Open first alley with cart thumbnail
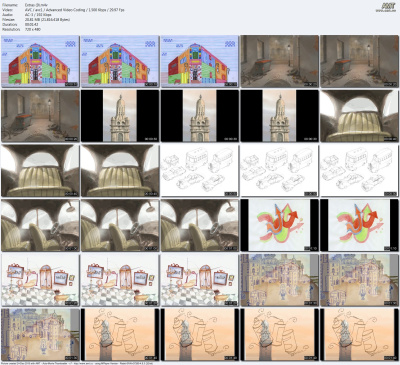The width and height of the screenshot is (400, 365). [x=279, y=61]
